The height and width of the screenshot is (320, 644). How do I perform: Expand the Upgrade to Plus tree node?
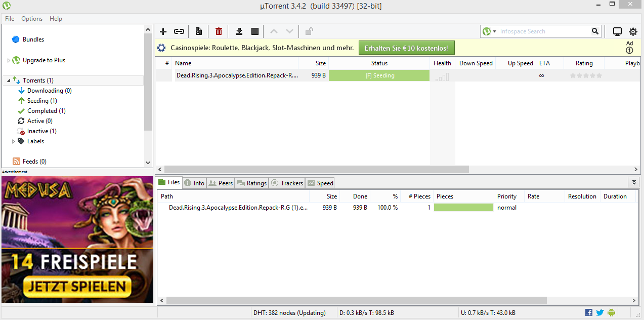click(x=9, y=60)
